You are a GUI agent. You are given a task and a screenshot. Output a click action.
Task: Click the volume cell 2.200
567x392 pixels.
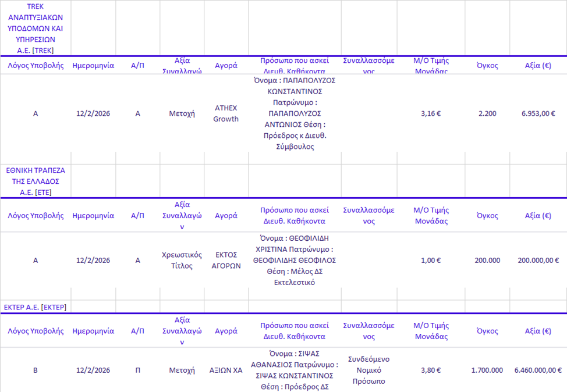487,113
